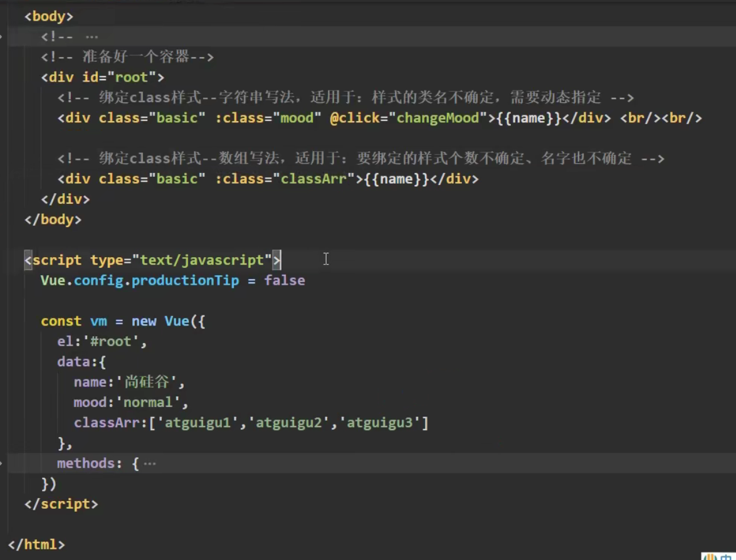Click the id="root" attribute
Viewport: 736px width, 560px height.
coord(119,77)
